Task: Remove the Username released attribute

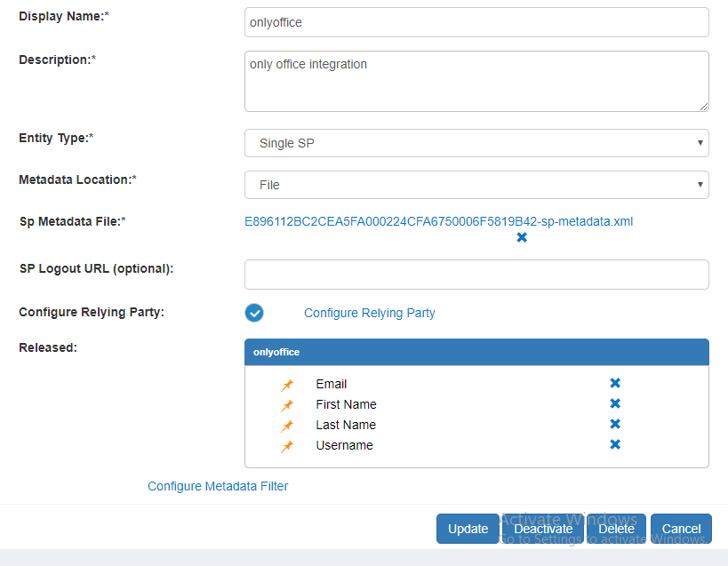Action: coord(615,445)
